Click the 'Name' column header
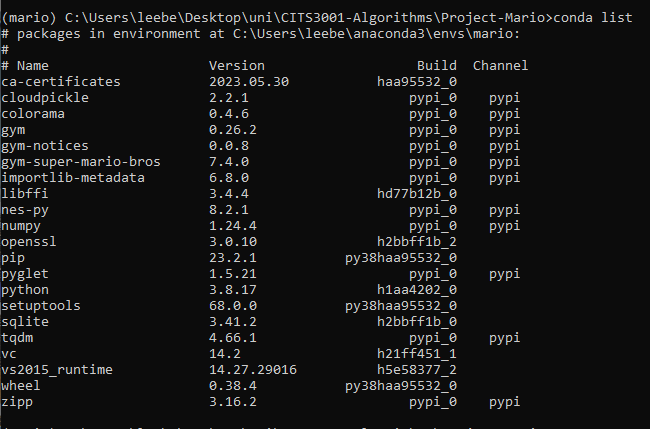The height and width of the screenshot is (429, 650). (32, 66)
